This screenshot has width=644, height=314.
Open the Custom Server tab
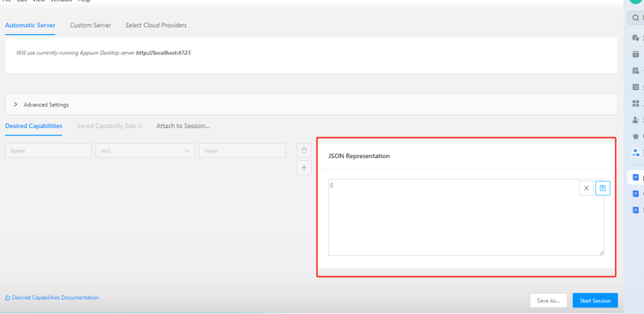coord(91,25)
